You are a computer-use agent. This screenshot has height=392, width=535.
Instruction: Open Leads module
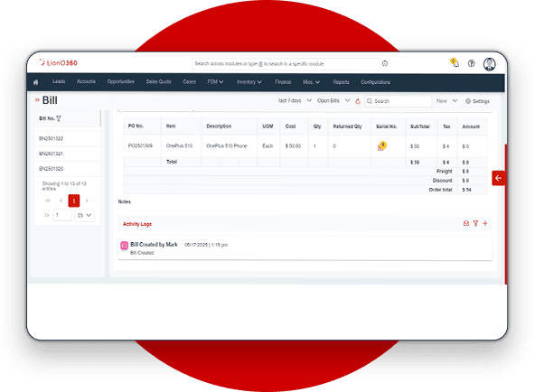[x=59, y=81]
